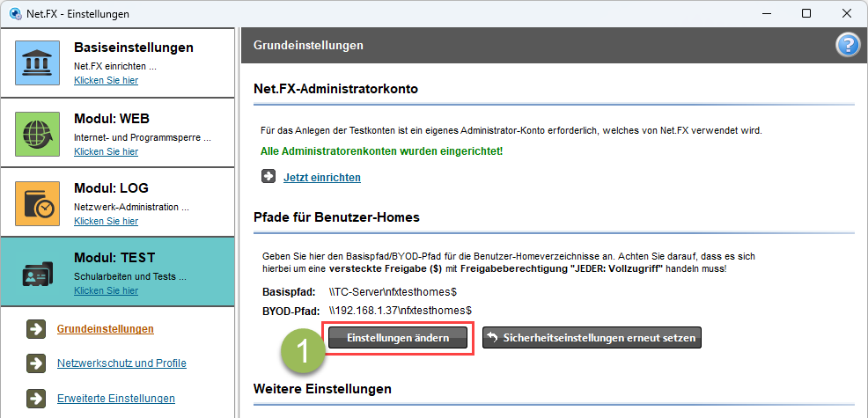Open the Erweiterte Einstellungen link
The height and width of the screenshot is (418, 868).
click(116, 399)
